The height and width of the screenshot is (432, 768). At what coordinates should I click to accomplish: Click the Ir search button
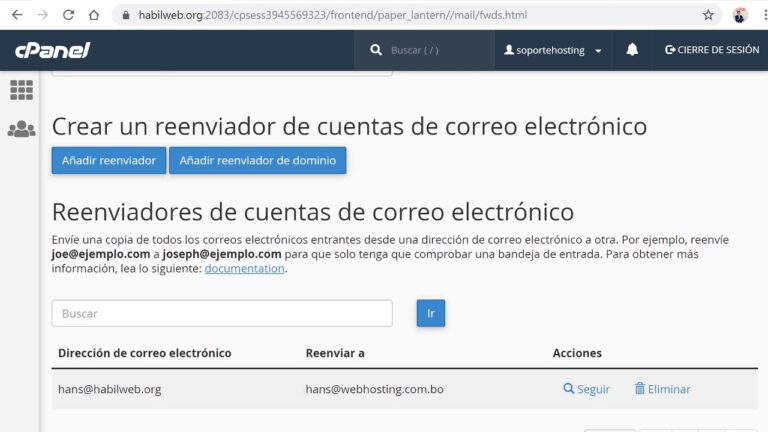point(431,313)
